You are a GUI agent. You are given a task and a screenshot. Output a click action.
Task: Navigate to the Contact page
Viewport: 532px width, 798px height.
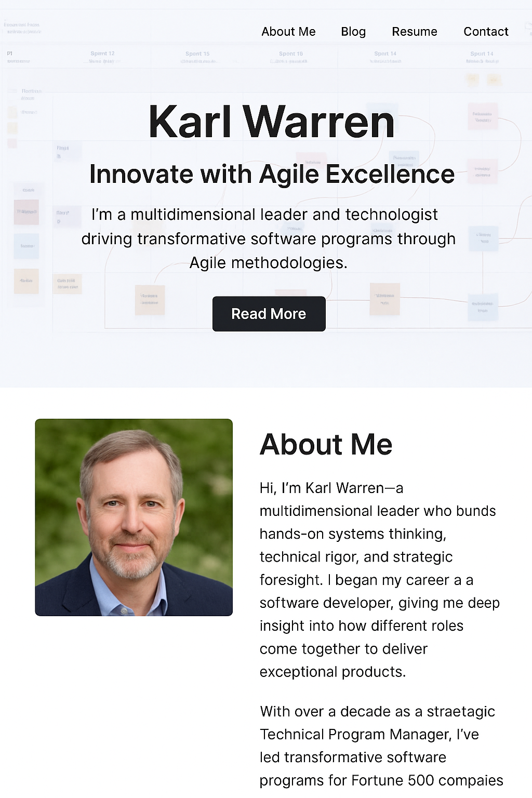coord(485,32)
